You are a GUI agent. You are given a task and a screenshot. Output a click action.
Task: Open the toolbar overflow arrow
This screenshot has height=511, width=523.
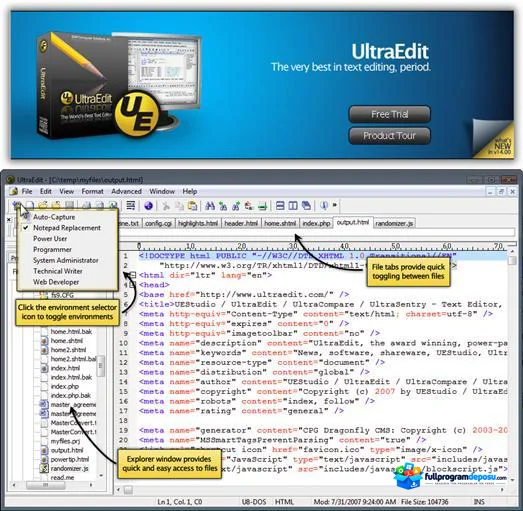pyautogui.click(x=335, y=205)
